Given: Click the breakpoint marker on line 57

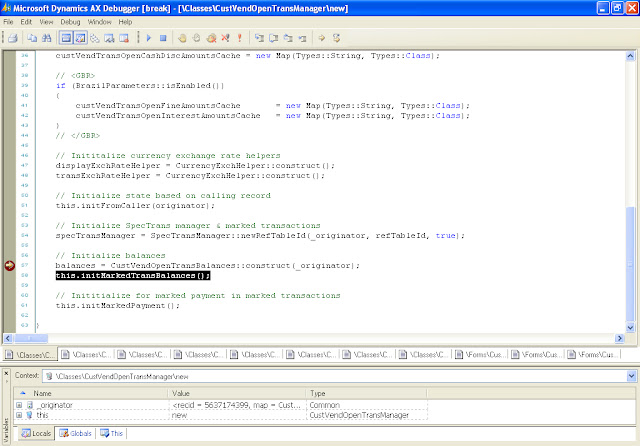Looking at the screenshot, I should (x=9, y=266).
